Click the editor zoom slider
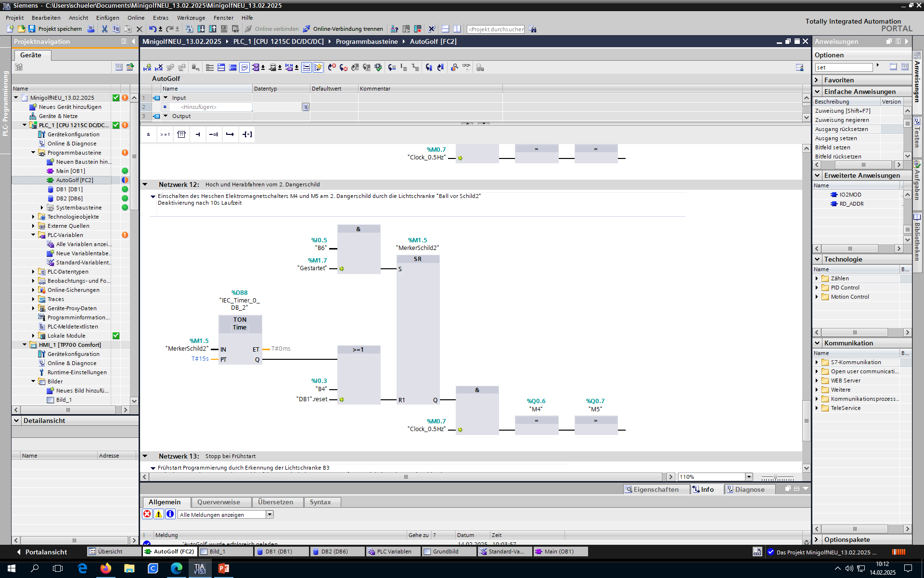 (x=775, y=477)
